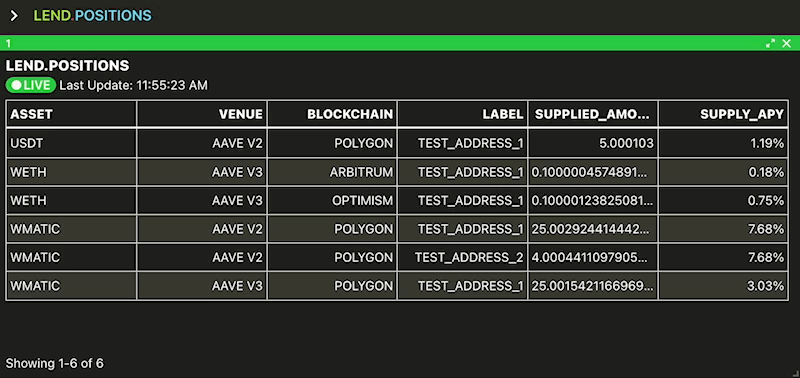Viewport: 800px width, 378px height.
Task: Click the command prompt chevron icon
Action: [x=14, y=16]
